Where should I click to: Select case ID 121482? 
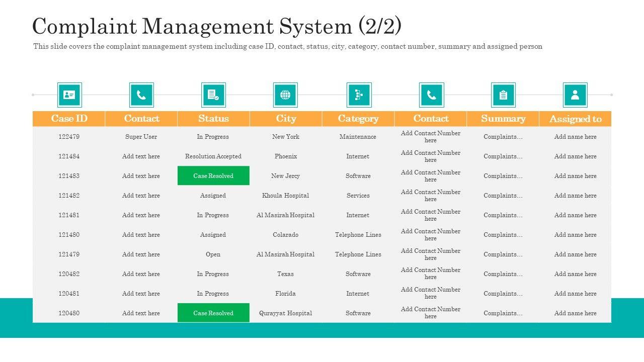click(x=69, y=196)
